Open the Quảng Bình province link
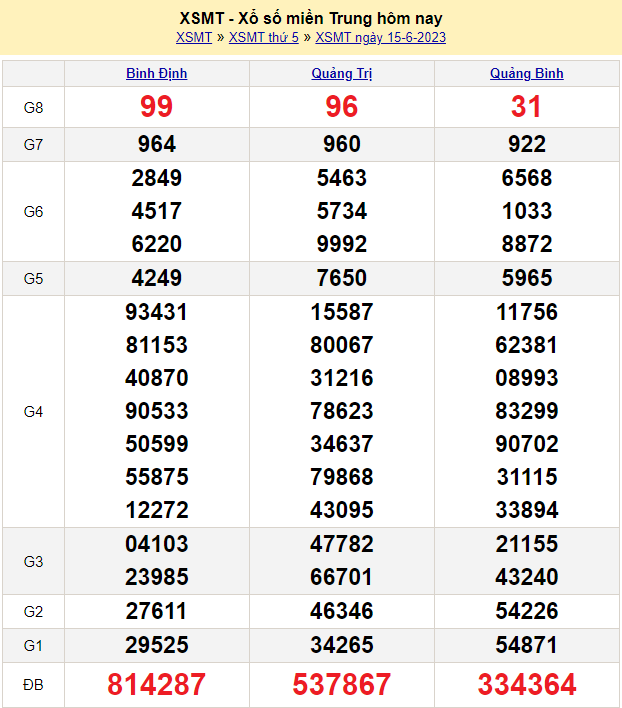Screen dimensions: 622x708 (527, 73)
